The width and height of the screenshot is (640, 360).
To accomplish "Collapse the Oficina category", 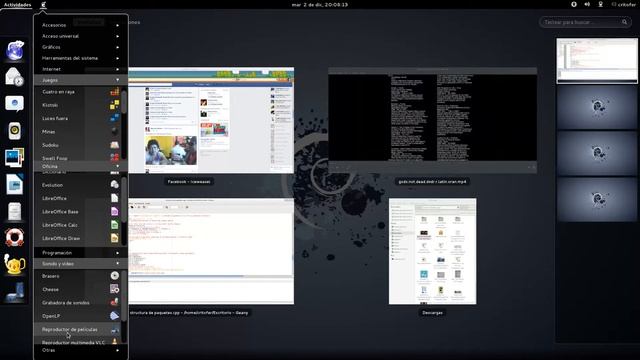I will point(80,166).
